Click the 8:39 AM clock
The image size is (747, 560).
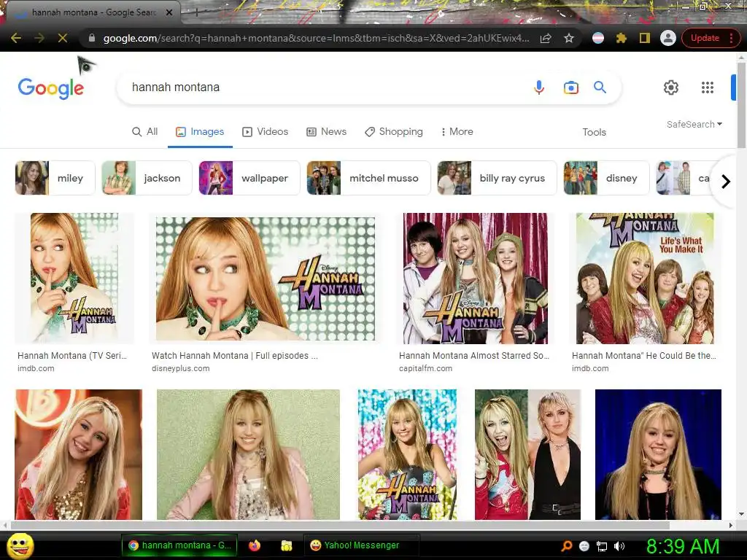pyautogui.click(x=683, y=546)
